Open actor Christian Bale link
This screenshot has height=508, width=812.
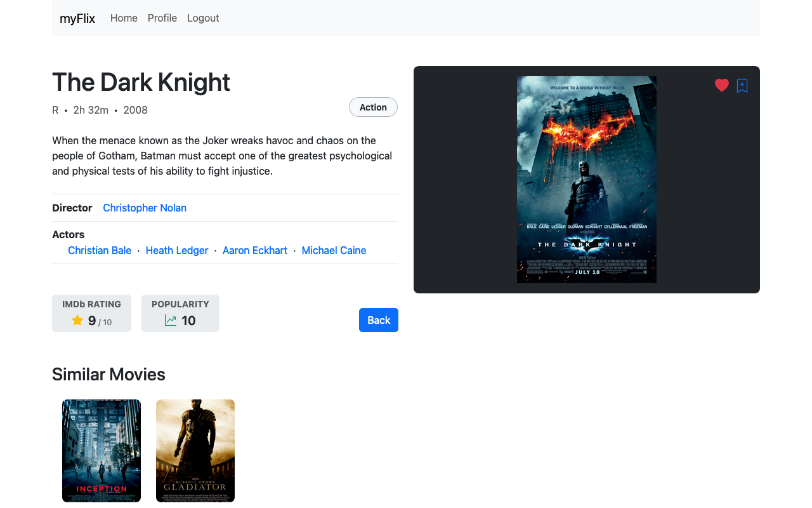tap(100, 250)
